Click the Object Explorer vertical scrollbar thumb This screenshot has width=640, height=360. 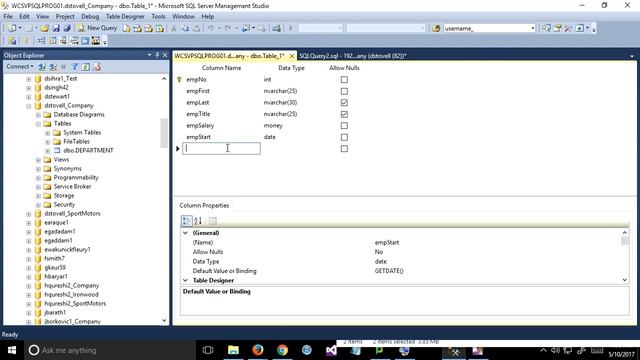(164, 133)
